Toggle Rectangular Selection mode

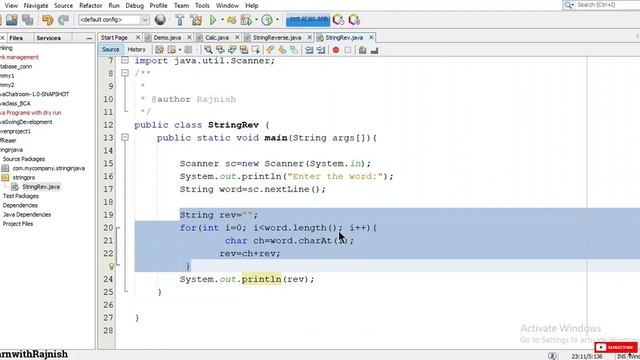[x=256, y=50]
